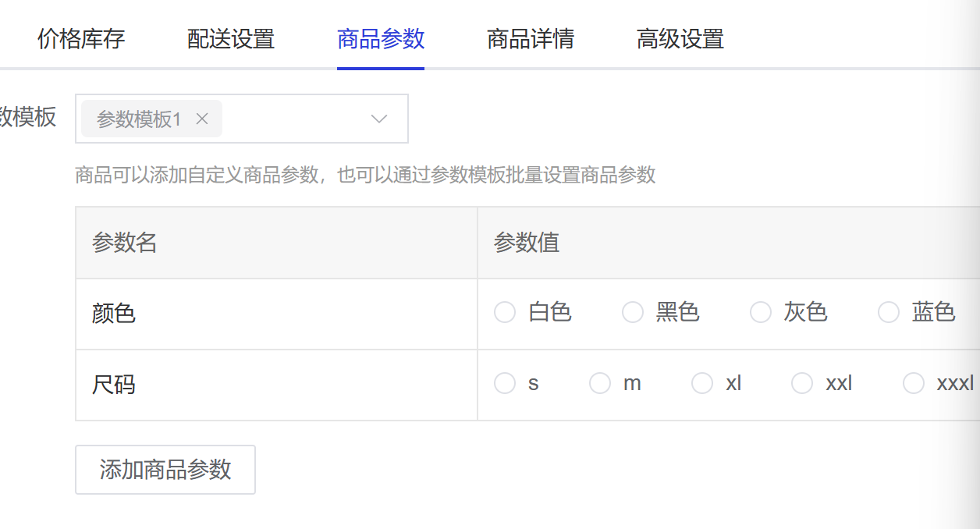Select 白色 color option

[x=505, y=312]
